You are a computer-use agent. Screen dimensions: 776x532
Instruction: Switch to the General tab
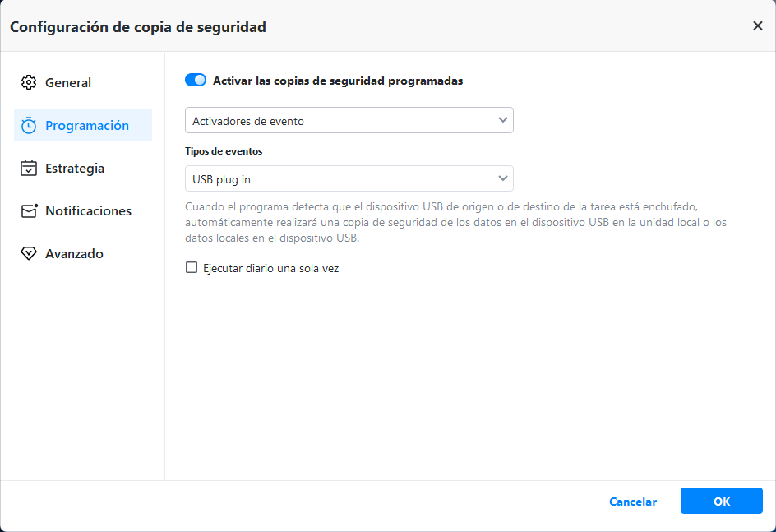pyautogui.click(x=68, y=82)
